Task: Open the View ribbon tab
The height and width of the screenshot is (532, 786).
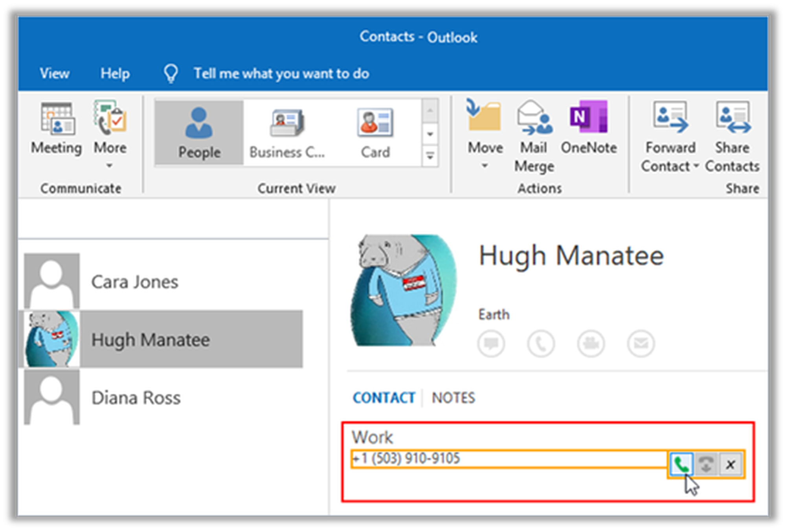Action: (x=55, y=73)
